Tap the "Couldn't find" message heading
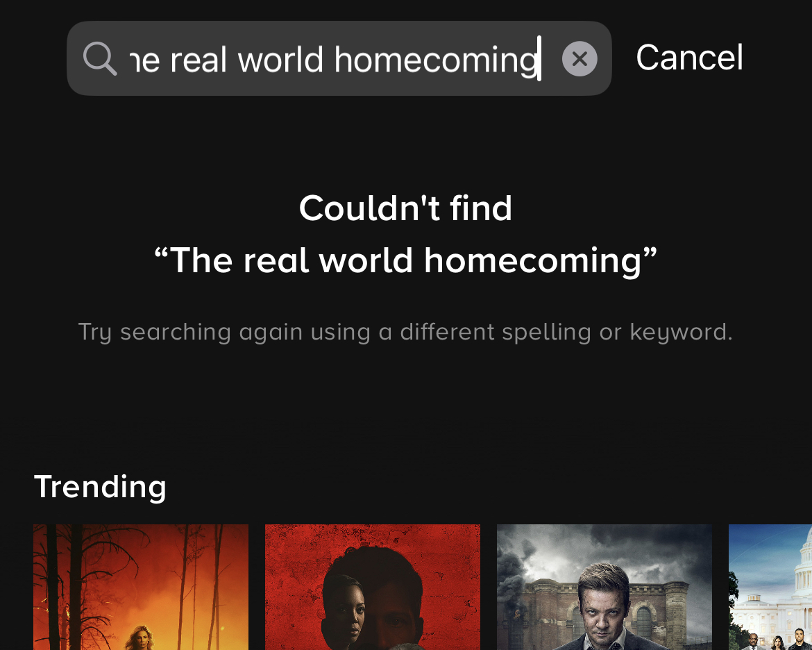 (x=405, y=208)
